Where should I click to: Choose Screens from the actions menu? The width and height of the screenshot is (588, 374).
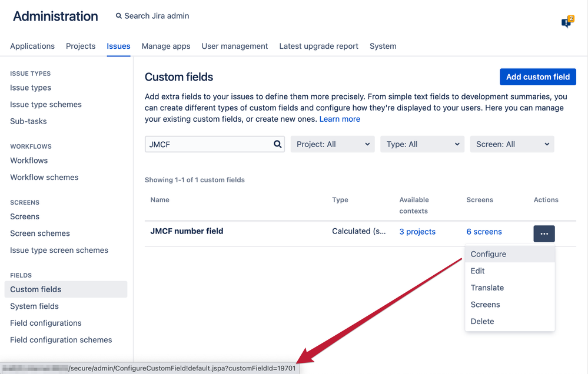click(x=510, y=305)
